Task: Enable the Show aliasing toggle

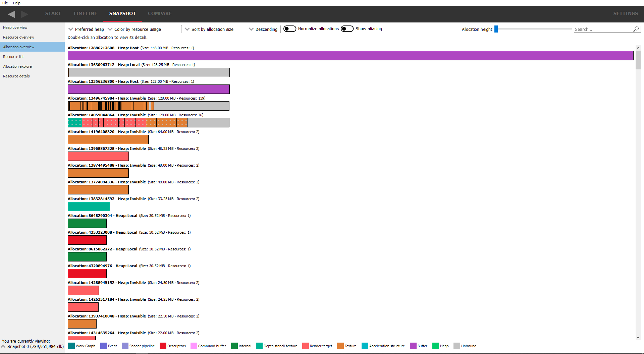Action: 347,29
